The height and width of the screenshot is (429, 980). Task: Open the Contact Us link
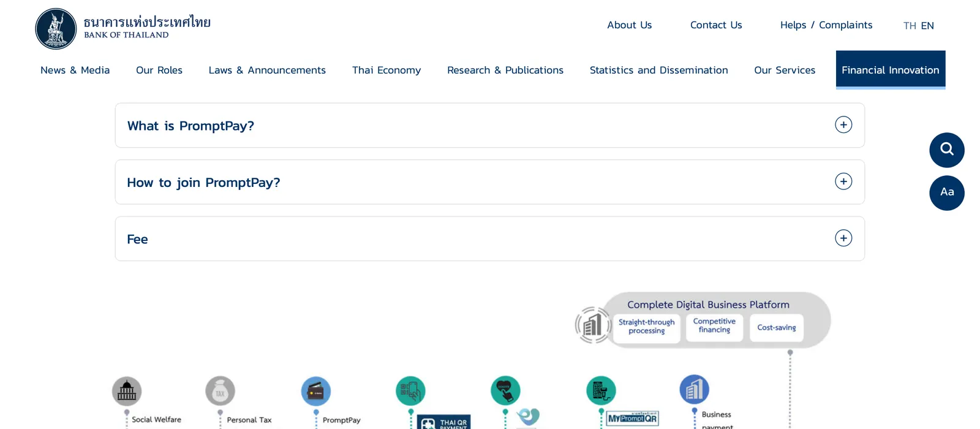[x=716, y=25]
